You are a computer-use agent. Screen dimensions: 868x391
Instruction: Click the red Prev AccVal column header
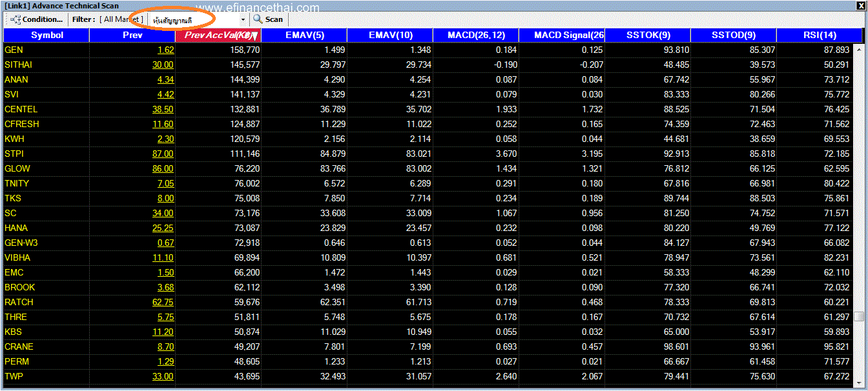(218, 35)
